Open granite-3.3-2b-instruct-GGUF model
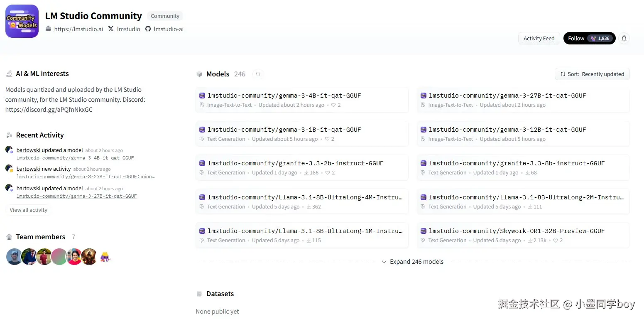 [x=302, y=167]
